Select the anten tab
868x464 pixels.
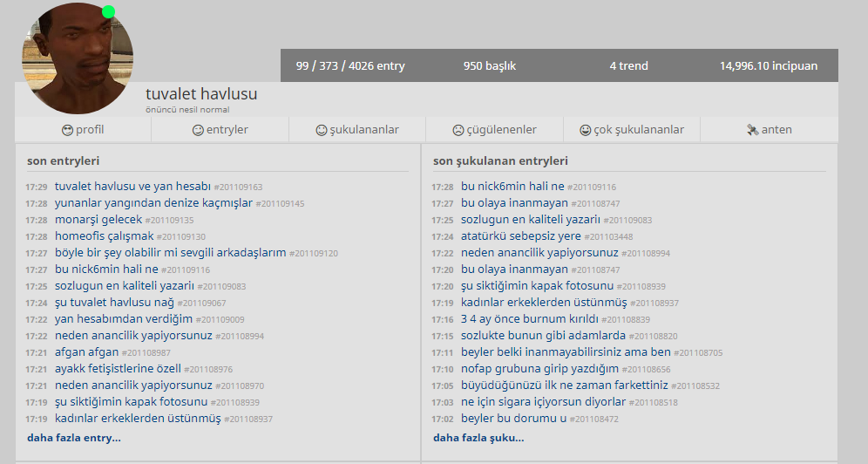tap(770, 130)
